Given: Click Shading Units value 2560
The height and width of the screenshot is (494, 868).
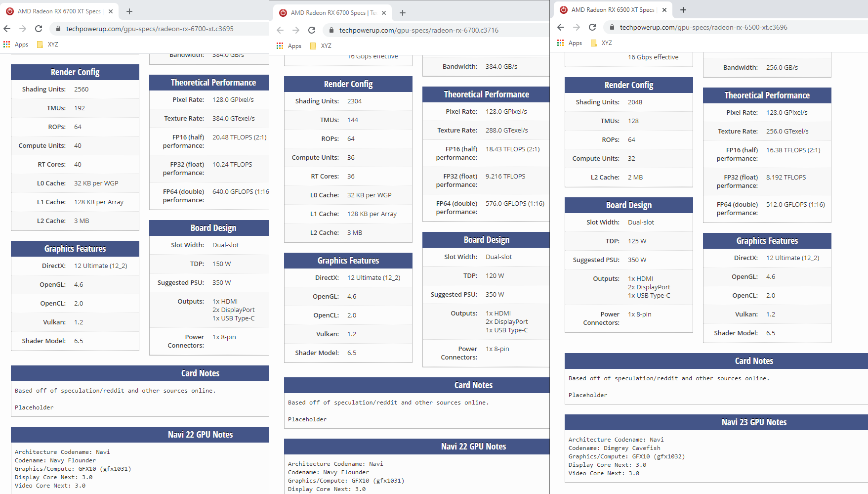Looking at the screenshot, I should 82,90.
